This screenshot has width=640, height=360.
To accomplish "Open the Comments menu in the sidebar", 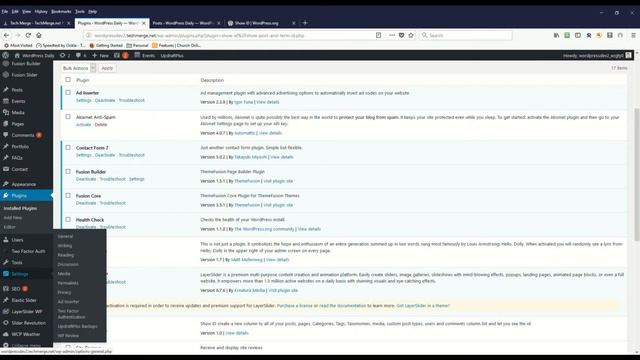I will [23, 135].
